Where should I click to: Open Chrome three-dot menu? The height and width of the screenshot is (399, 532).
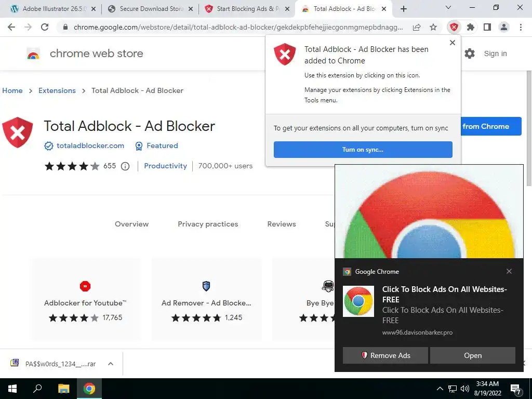[x=521, y=27]
